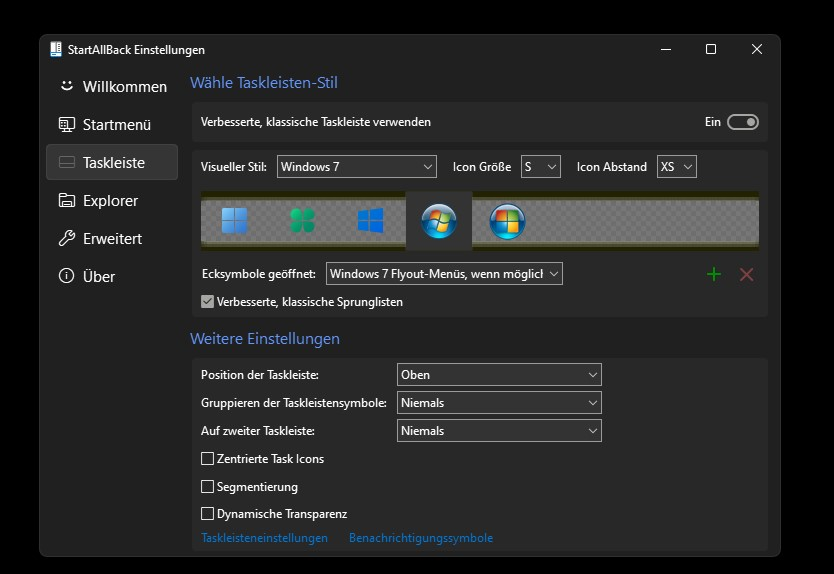834x574 pixels.
Task: Switch to the Explorer section
Action: [x=112, y=201]
